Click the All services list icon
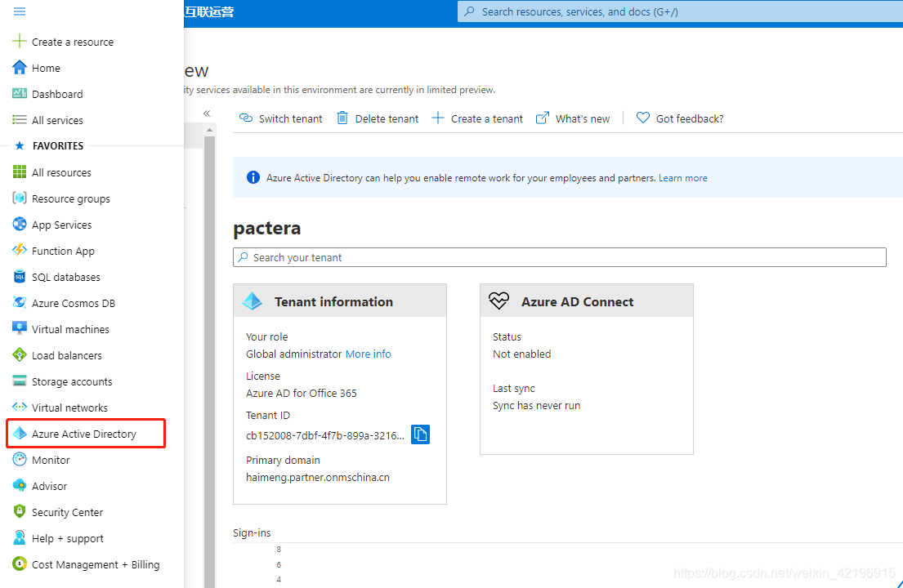Viewport: 903px width, 588px height. tap(19, 120)
